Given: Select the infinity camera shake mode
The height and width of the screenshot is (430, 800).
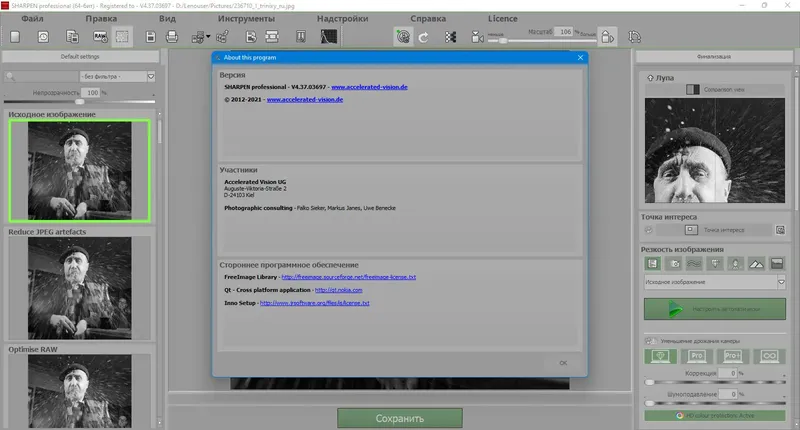Looking at the screenshot, I should click(x=769, y=356).
